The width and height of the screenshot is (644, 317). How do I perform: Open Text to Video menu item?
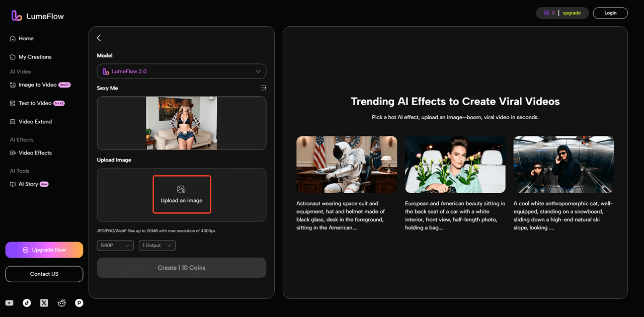[x=35, y=103]
